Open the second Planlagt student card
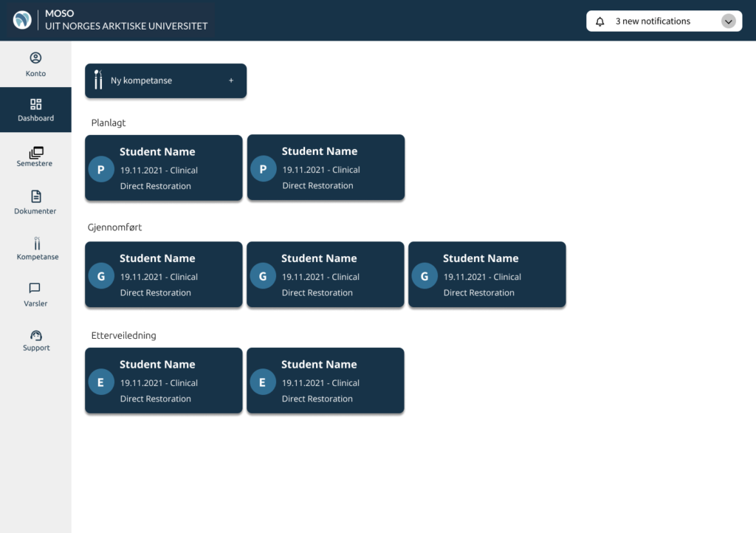The width and height of the screenshot is (756, 533). tap(326, 168)
